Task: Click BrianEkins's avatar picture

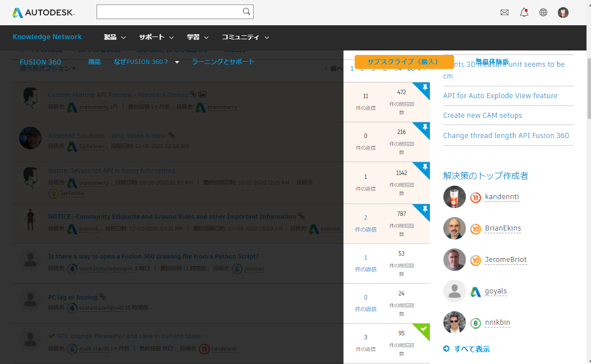Action: click(x=455, y=228)
